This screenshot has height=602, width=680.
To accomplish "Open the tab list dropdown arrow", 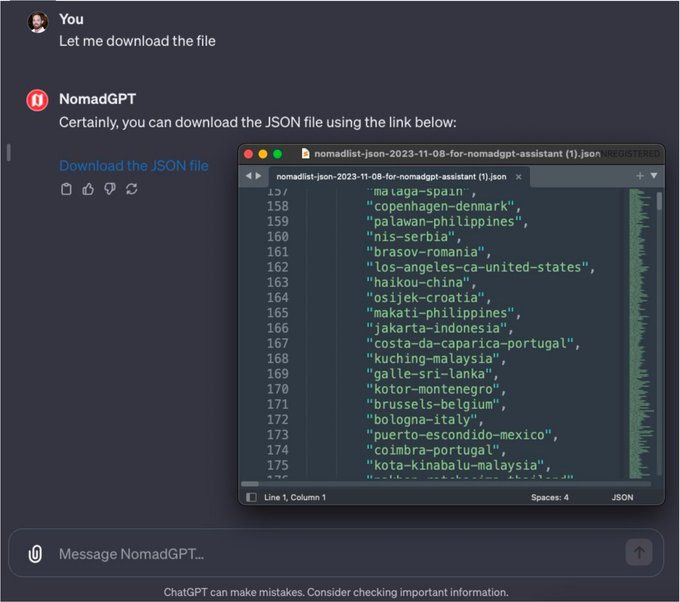I will pyautogui.click(x=654, y=176).
